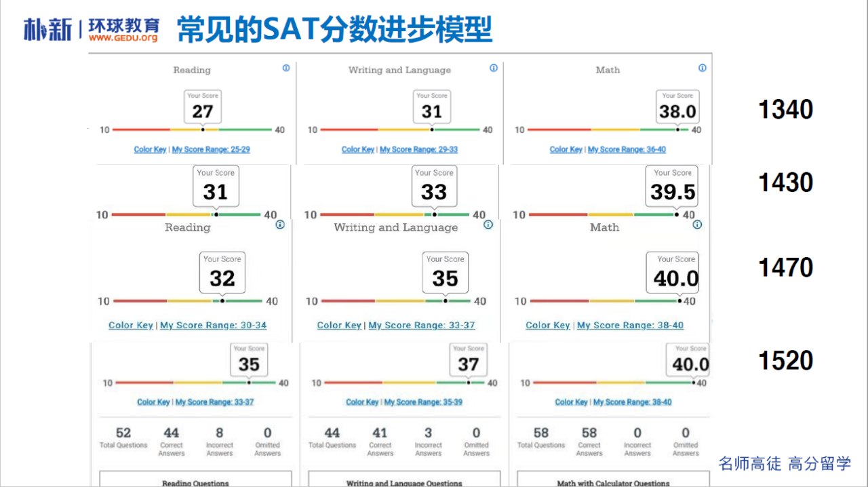Open the My Score Range: 25-29 link

click(x=211, y=149)
